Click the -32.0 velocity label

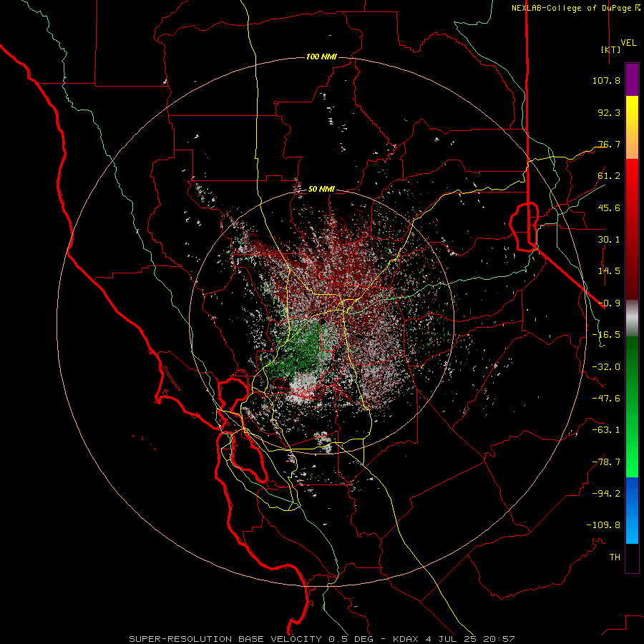click(606, 367)
